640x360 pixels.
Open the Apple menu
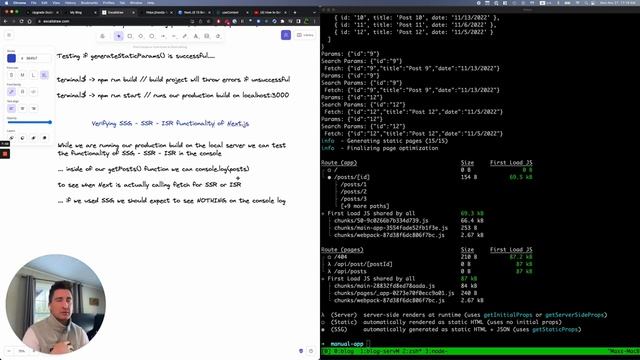coord(6,3)
